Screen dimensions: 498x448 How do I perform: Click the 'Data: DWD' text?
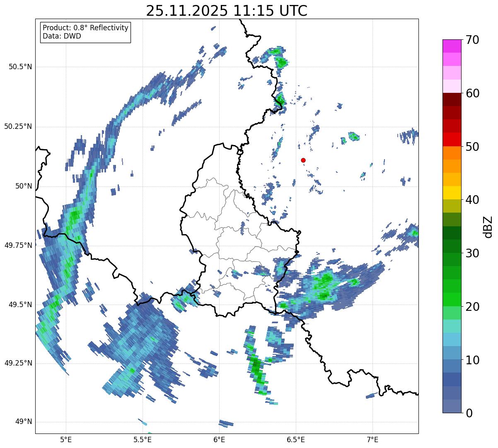coord(62,36)
